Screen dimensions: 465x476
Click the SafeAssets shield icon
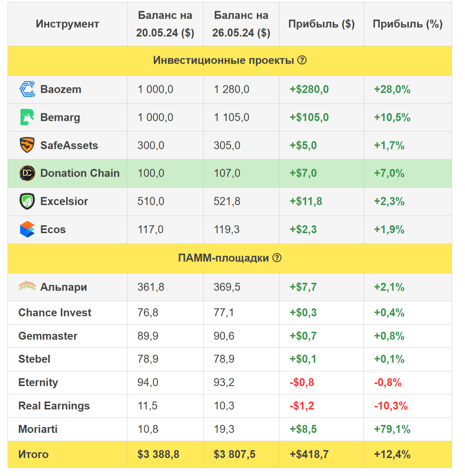(27, 145)
